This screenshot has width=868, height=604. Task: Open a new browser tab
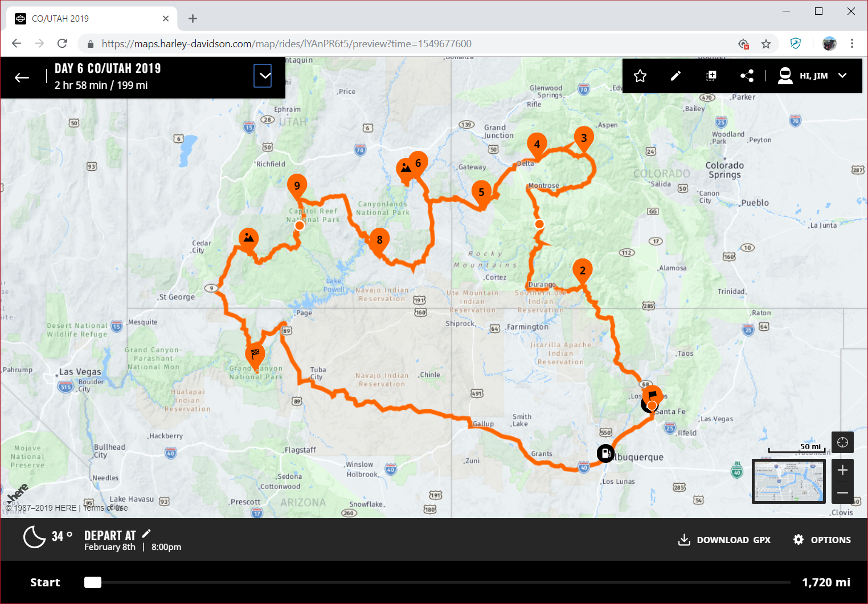(x=193, y=19)
